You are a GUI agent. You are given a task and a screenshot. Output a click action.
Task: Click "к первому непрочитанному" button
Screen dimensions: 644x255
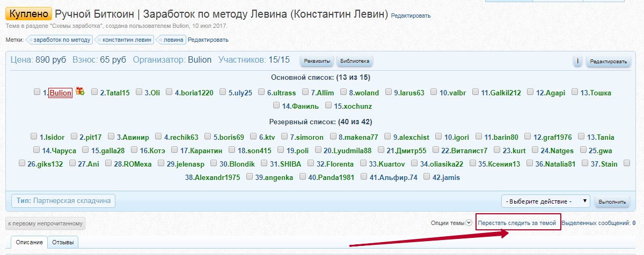(45, 223)
